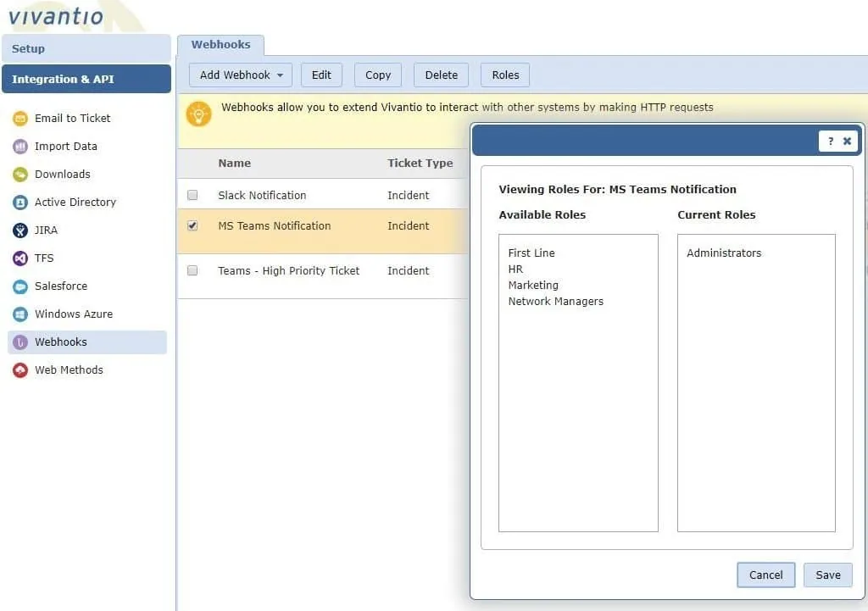
Task: Tick the Slack Notification checkbox
Action: (192, 195)
